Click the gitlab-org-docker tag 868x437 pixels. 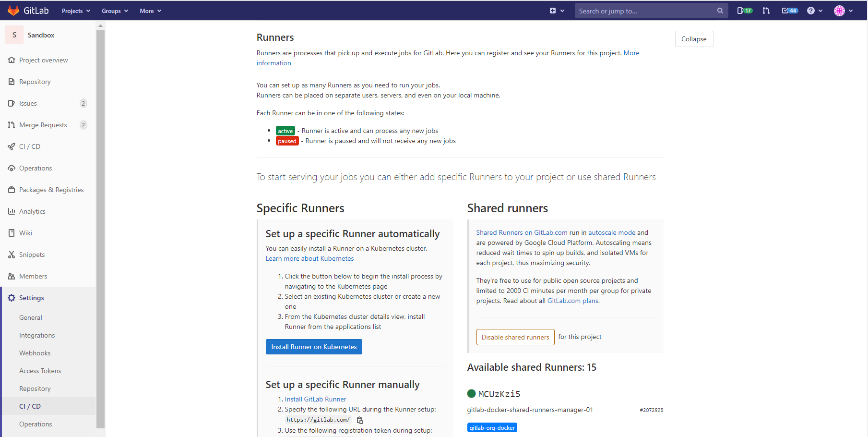click(492, 427)
